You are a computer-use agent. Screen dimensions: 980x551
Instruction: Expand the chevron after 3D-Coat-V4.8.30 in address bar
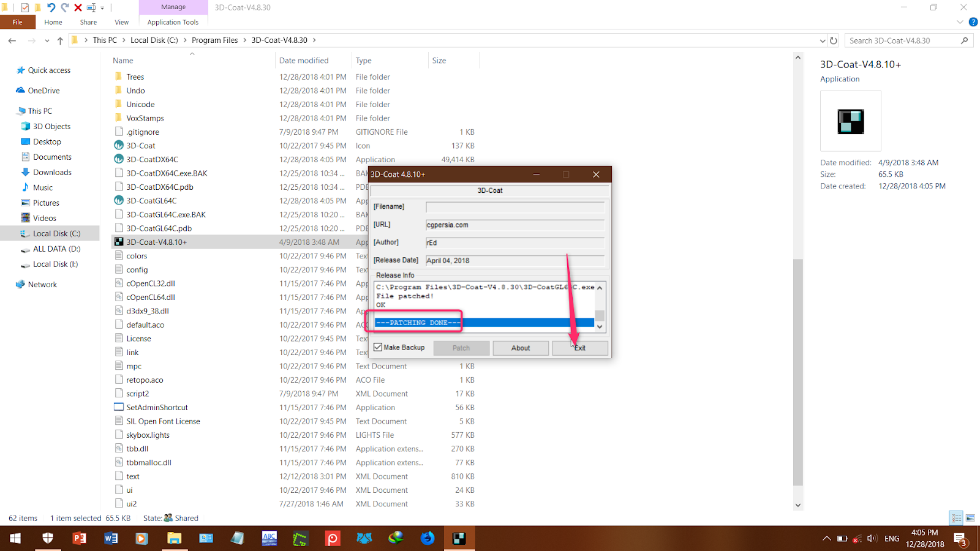(x=315, y=40)
